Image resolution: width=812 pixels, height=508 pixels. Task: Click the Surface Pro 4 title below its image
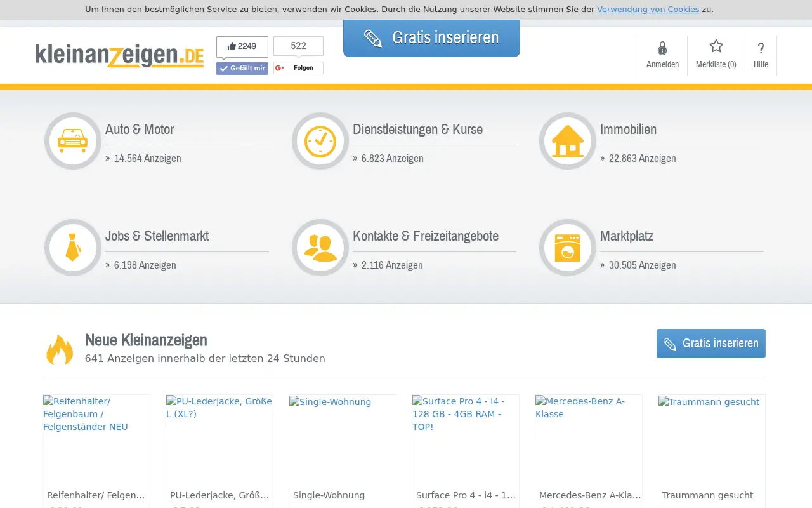click(x=466, y=495)
